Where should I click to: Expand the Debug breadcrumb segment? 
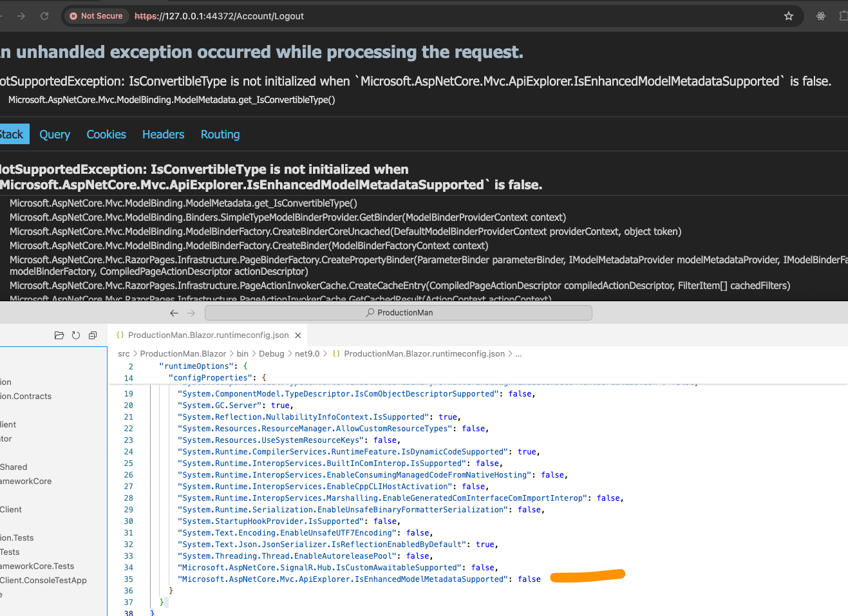(271, 354)
